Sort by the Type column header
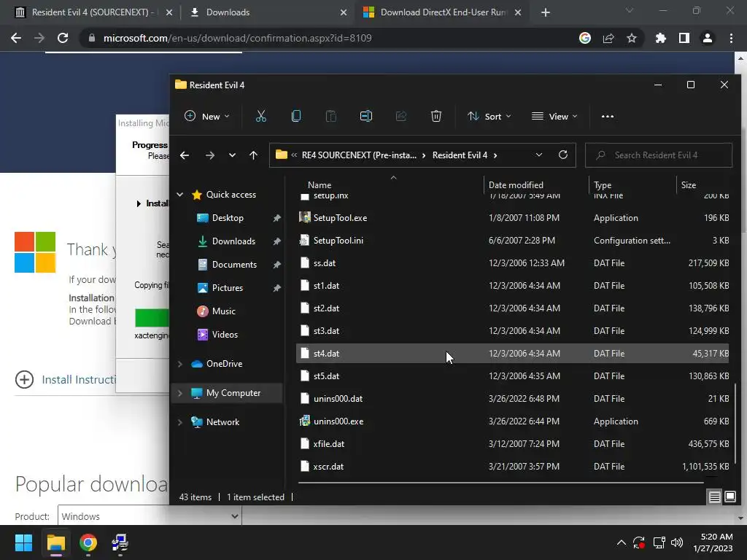The image size is (747, 560). [x=602, y=184]
